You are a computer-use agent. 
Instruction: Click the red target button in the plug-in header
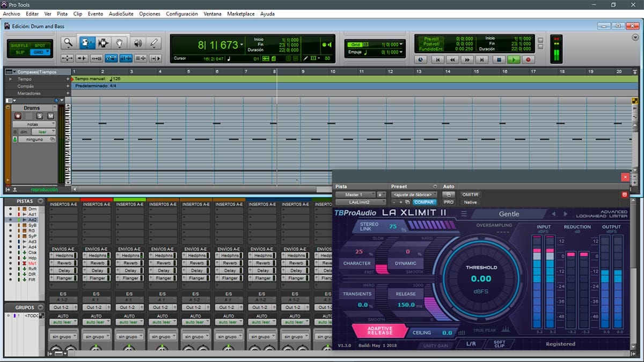pos(624,194)
